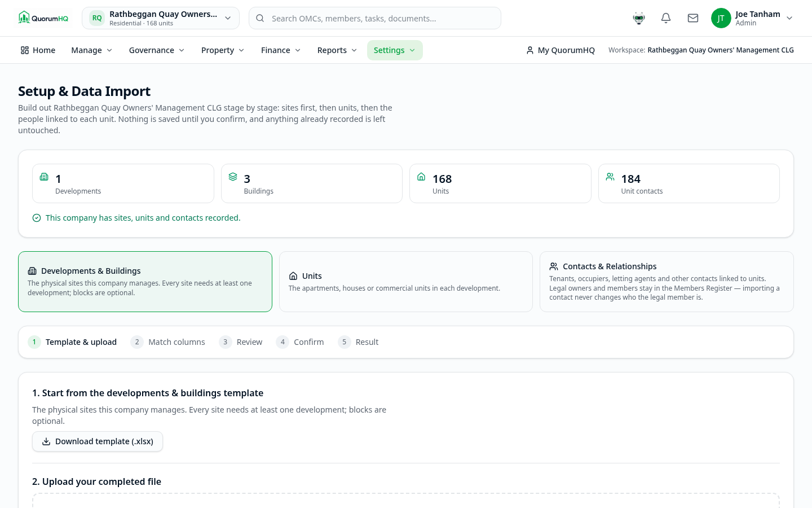Image resolution: width=812 pixels, height=508 pixels.
Task: Click the Setup & Data Import heading
Action: click(x=85, y=91)
